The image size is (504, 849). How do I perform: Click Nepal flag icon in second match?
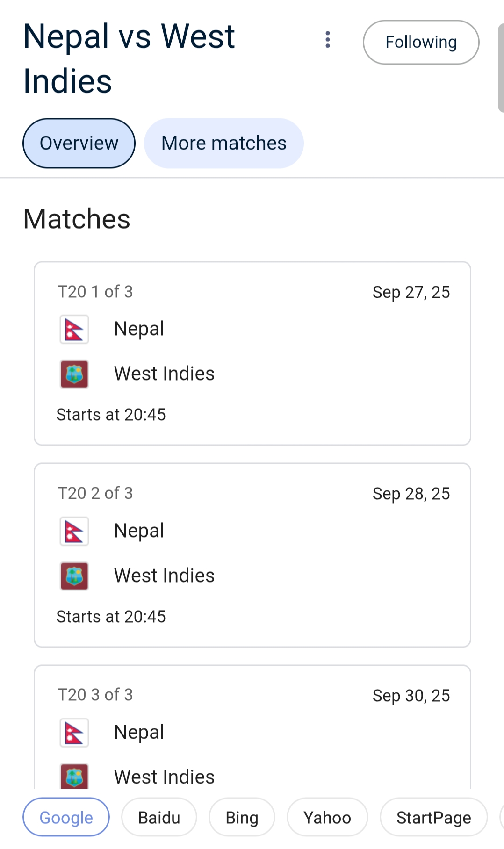point(74,531)
